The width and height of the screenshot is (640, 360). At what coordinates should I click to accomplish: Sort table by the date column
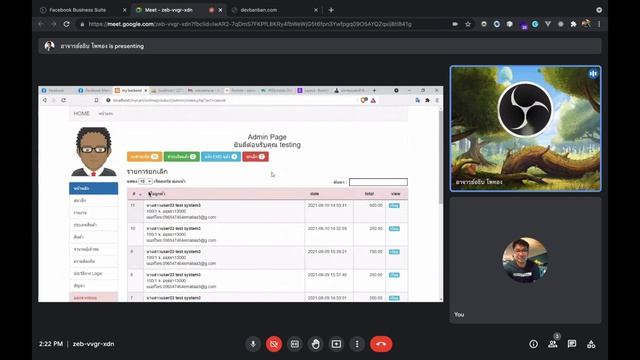pyautogui.click(x=314, y=194)
